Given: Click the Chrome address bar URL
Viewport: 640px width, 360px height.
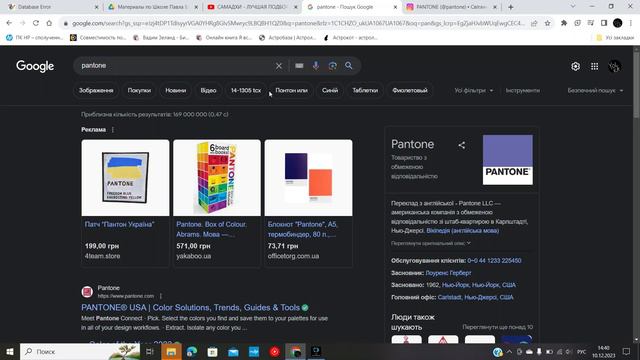Looking at the screenshot, I should [298, 23].
